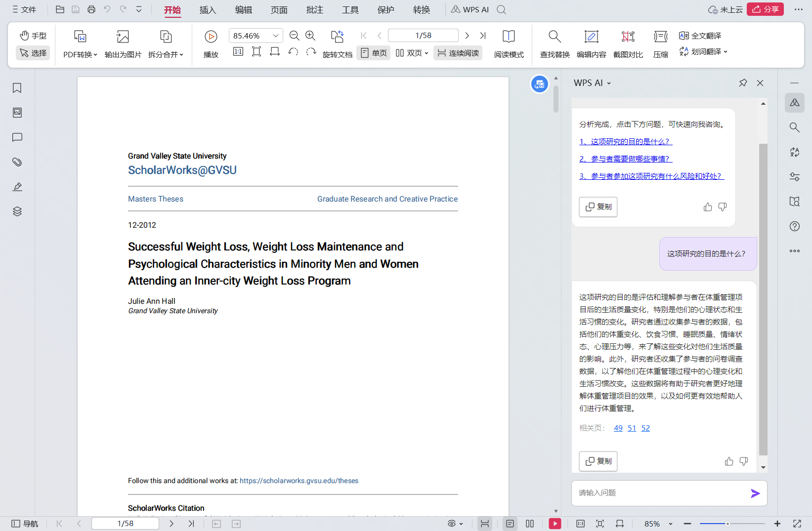Open the layers panel in left sidebar

pos(17,211)
